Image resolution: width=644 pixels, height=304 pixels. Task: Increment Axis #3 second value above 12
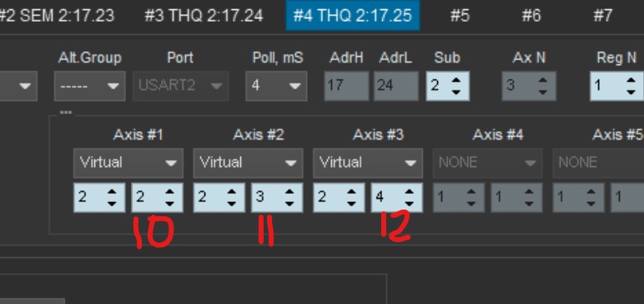tap(409, 192)
